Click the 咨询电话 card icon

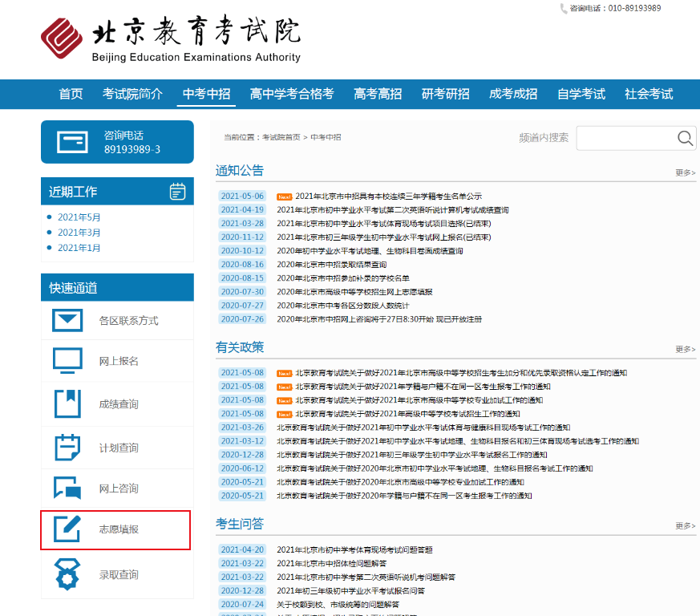72,142
